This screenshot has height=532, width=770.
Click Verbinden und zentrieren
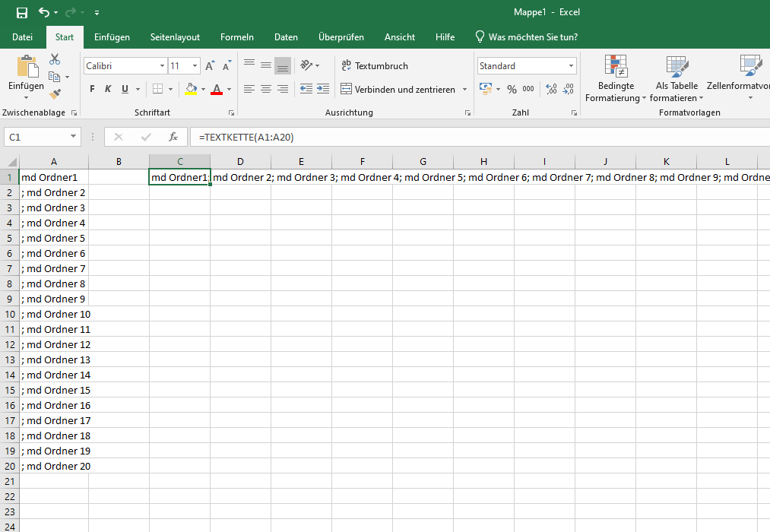pos(398,90)
